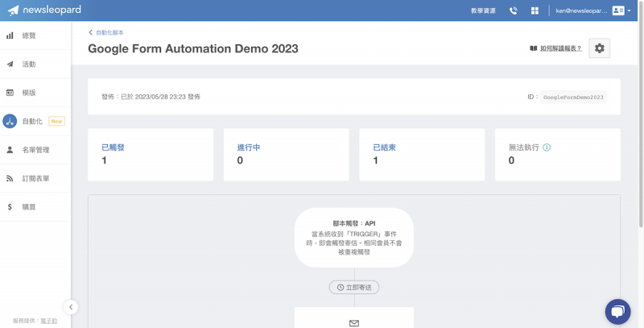Click the 活動 paper plane icon
The image size is (644, 328).
point(10,64)
